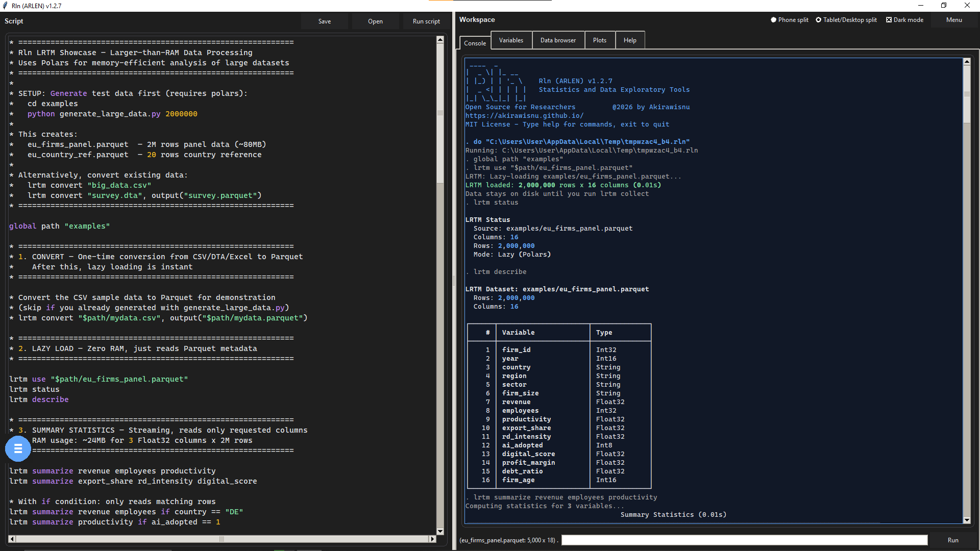This screenshot has height=551, width=980.
Task: Click the Run command button
Action: coord(953,540)
